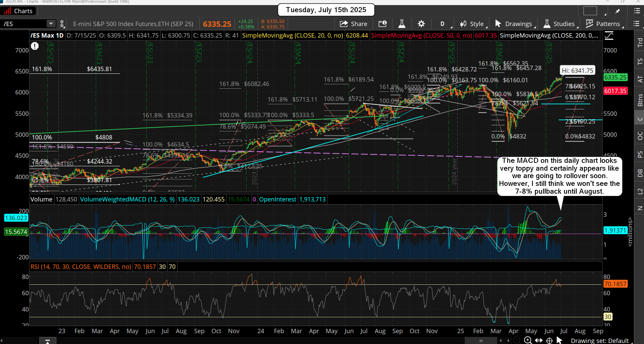Open the OC side tab
Image resolution: width=644 pixels, height=344 pixels.
pos(640,136)
